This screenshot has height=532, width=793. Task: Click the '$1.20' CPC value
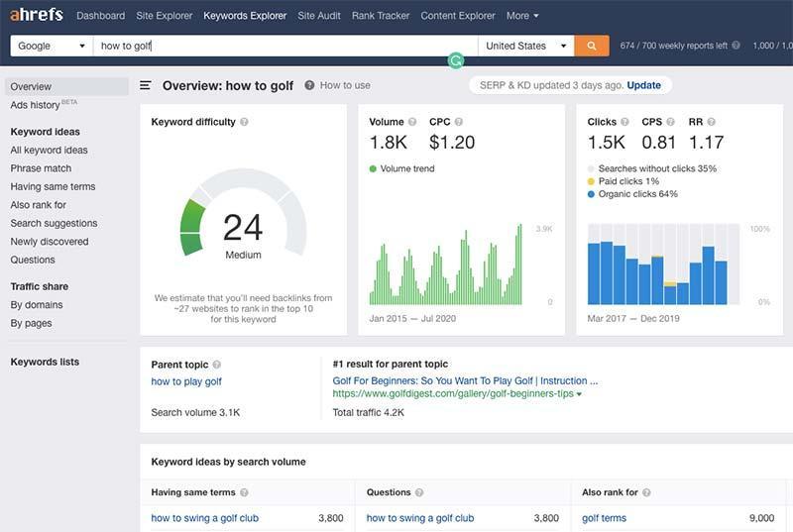tap(452, 143)
